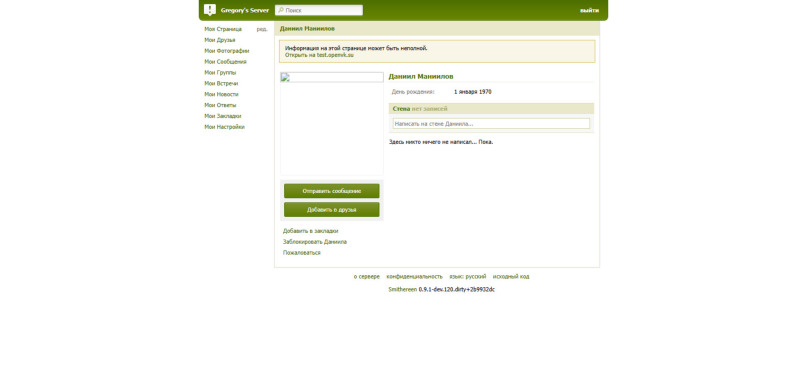Viewport: 807px width, 384px height.
Task: Click the broken avatar image icon
Action: click(x=285, y=77)
